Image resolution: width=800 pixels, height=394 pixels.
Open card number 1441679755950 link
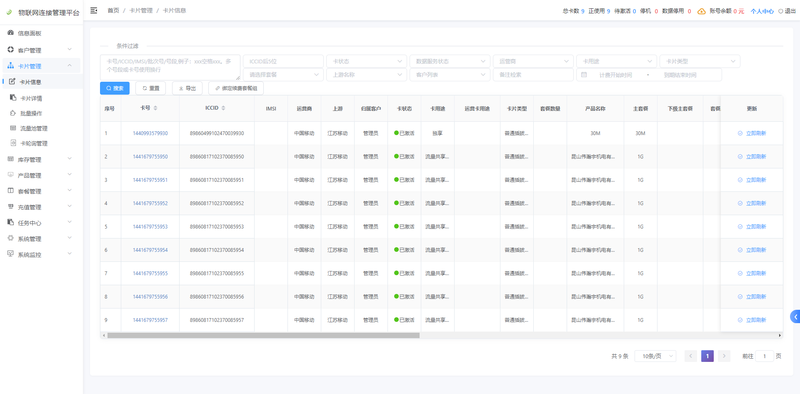tap(150, 157)
